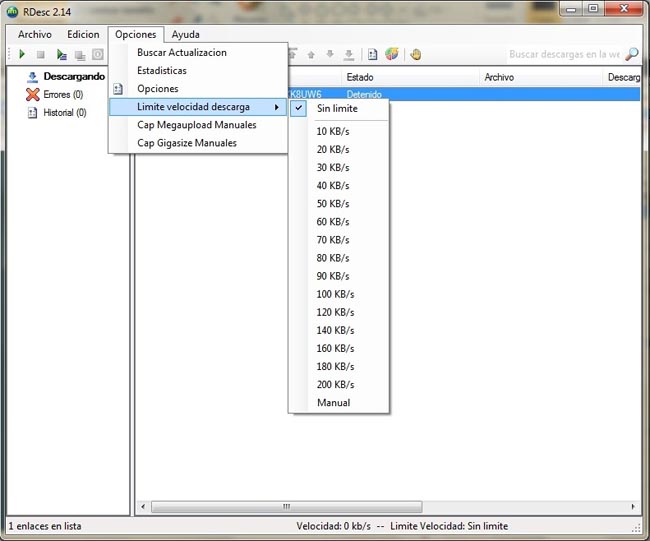Set the speed limit to 50 KB/s
The image size is (650, 541).
tap(333, 204)
